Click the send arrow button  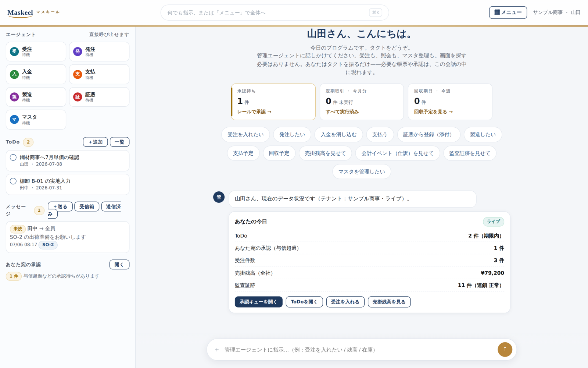coord(505,349)
